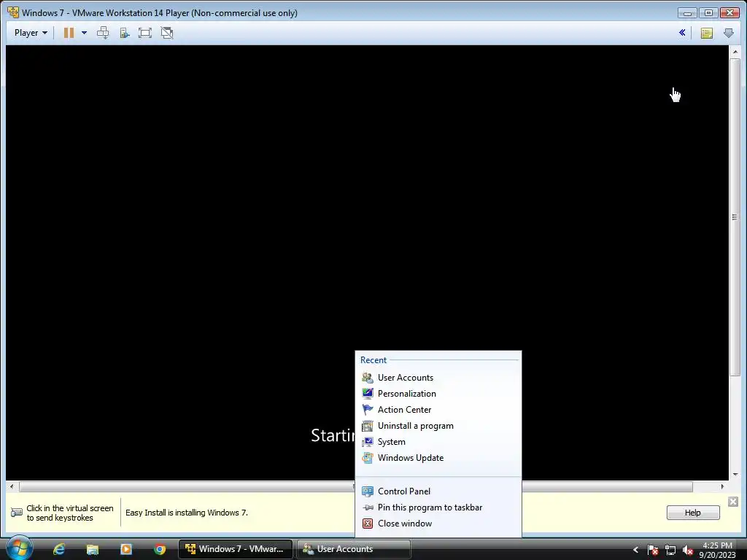The image size is (747, 560).
Task: Open System from jump list
Action: [438, 442]
